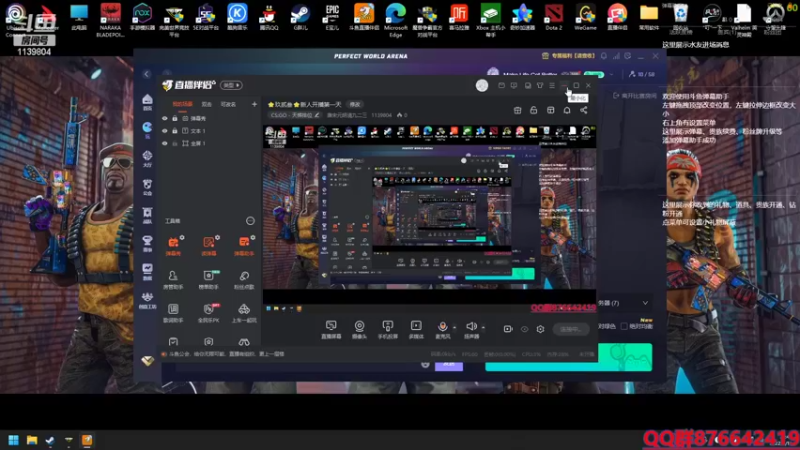Select the 文本 1 source row
Image resolution: width=800 pixels, height=450 pixels.
tap(209, 131)
